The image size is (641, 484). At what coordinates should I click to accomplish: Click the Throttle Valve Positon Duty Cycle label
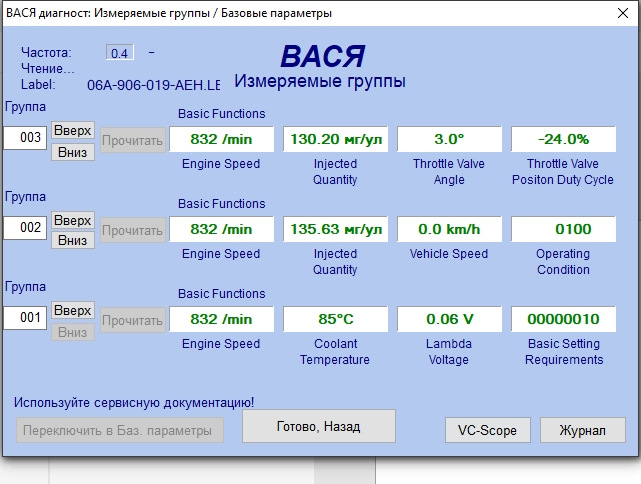click(x=563, y=172)
